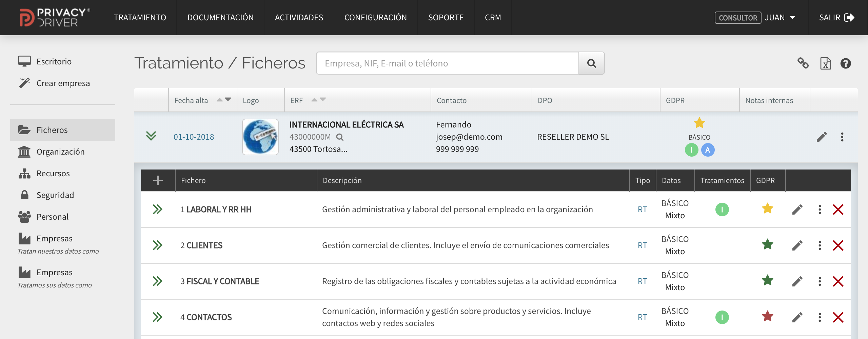This screenshot has height=339, width=868.
Task: Click the yellow GDPR star above BÁSICO
Action: 699,123
